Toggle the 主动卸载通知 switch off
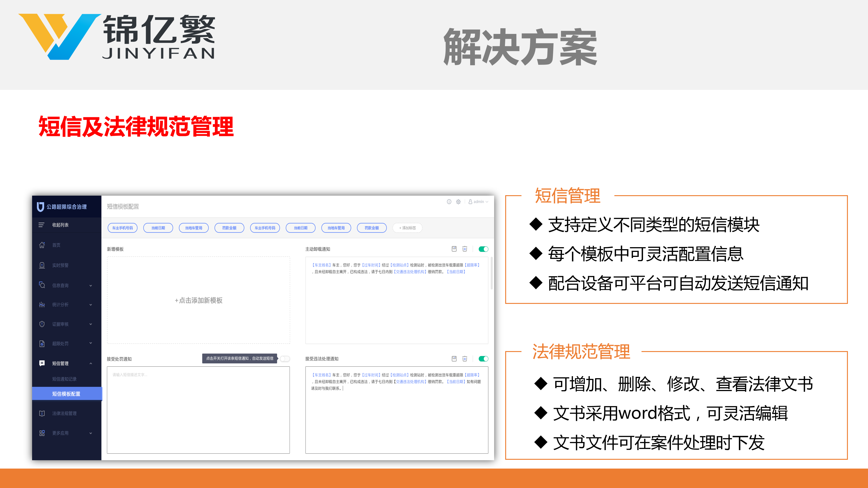The height and width of the screenshot is (488, 868). pos(483,249)
